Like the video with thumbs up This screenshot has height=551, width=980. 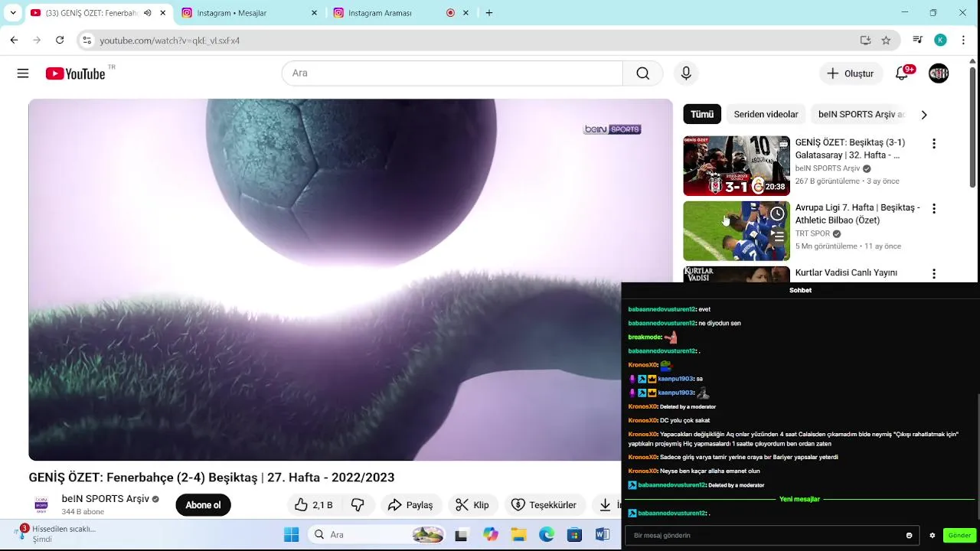click(x=314, y=505)
